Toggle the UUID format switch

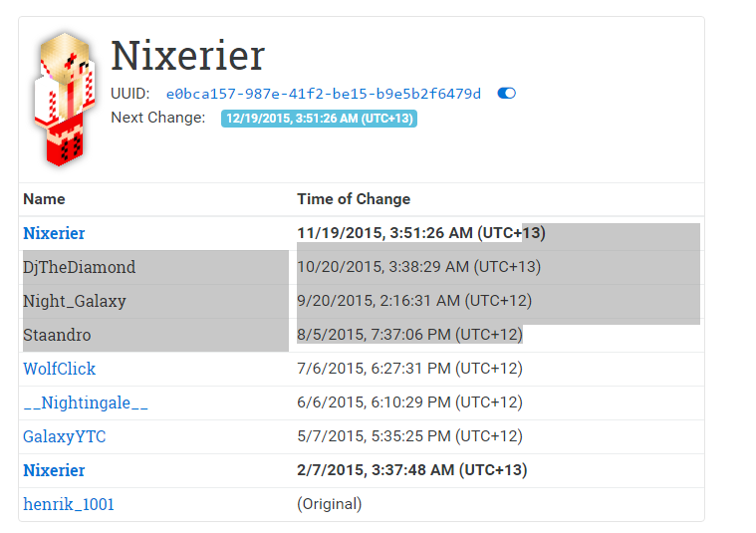click(x=506, y=93)
